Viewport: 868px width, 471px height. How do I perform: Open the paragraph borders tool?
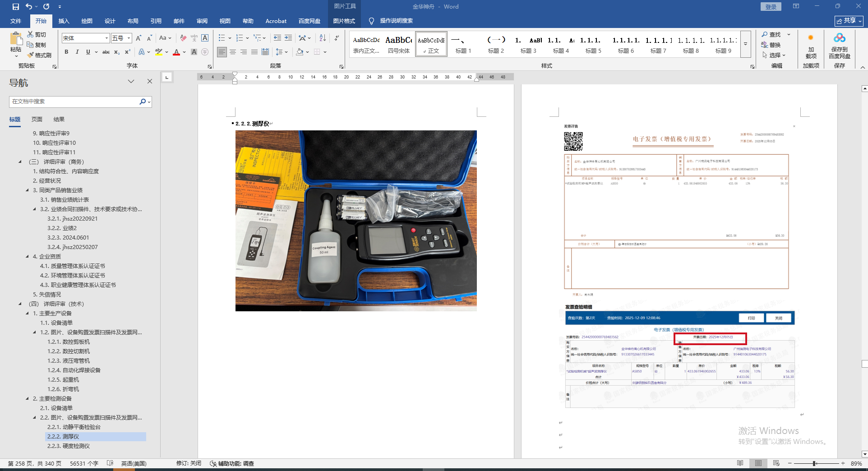tap(317, 52)
